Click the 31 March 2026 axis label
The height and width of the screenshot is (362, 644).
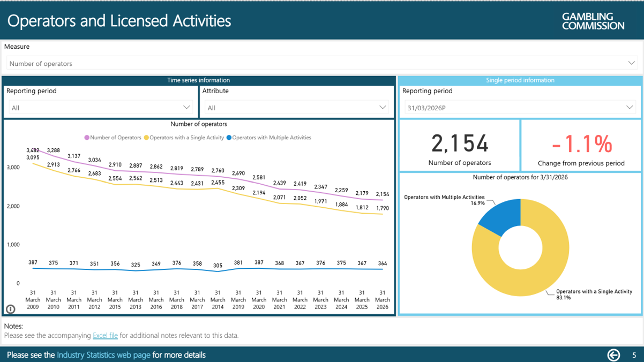tap(383, 300)
